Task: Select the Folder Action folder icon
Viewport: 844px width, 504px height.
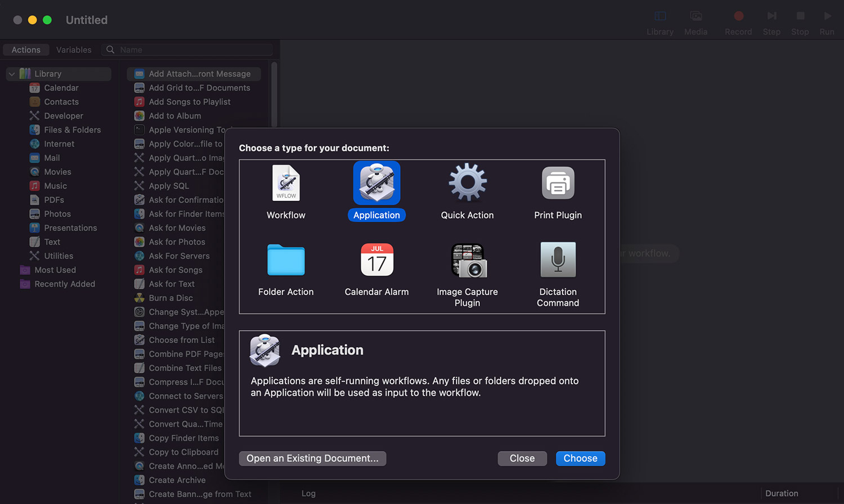Action: 286,260
